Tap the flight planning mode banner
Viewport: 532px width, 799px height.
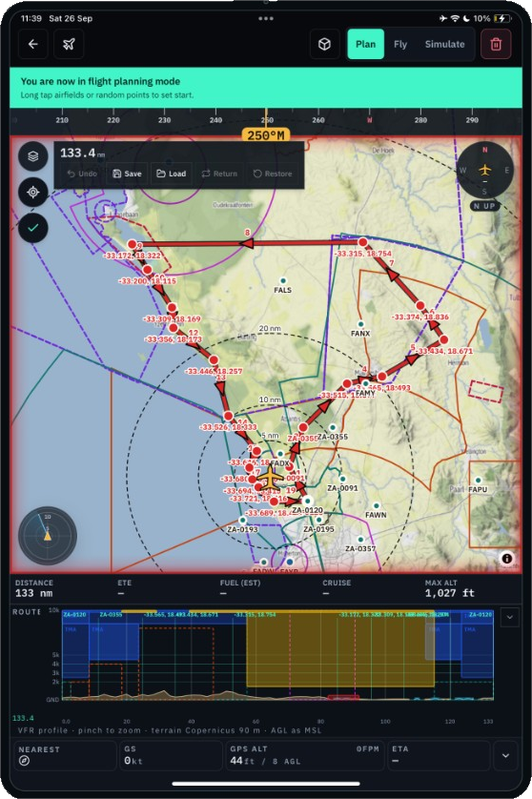click(x=265, y=87)
